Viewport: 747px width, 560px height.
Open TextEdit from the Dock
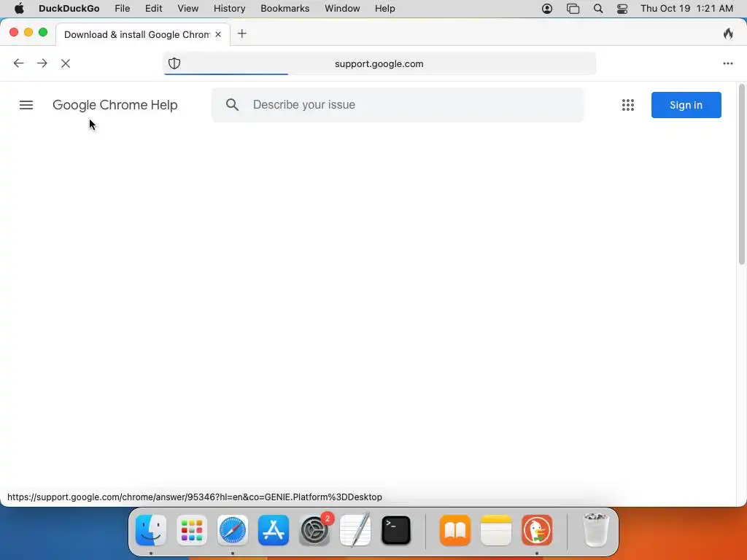pyautogui.click(x=355, y=530)
